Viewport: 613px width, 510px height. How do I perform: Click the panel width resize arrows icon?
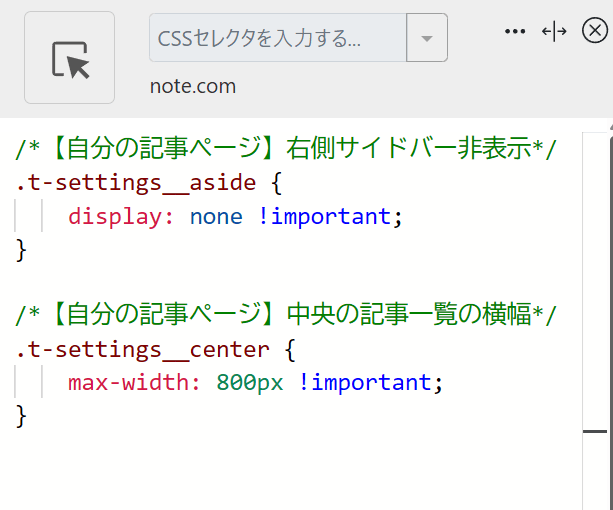554,31
